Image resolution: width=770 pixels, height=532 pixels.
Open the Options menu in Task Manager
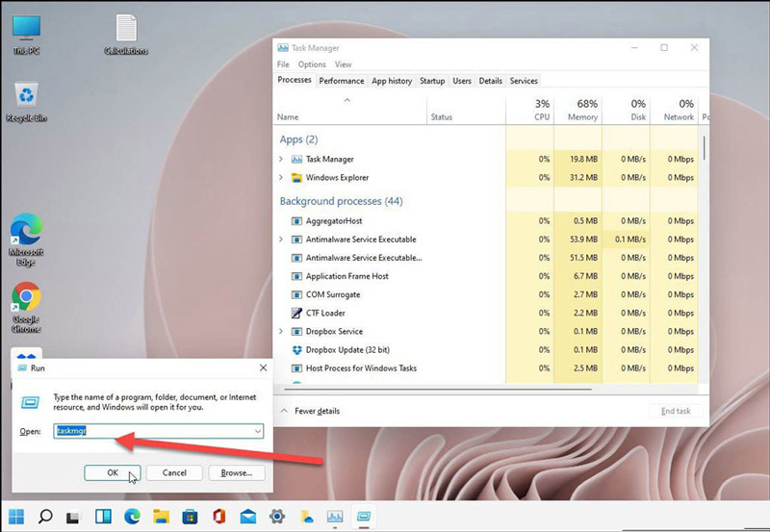coord(311,64)
